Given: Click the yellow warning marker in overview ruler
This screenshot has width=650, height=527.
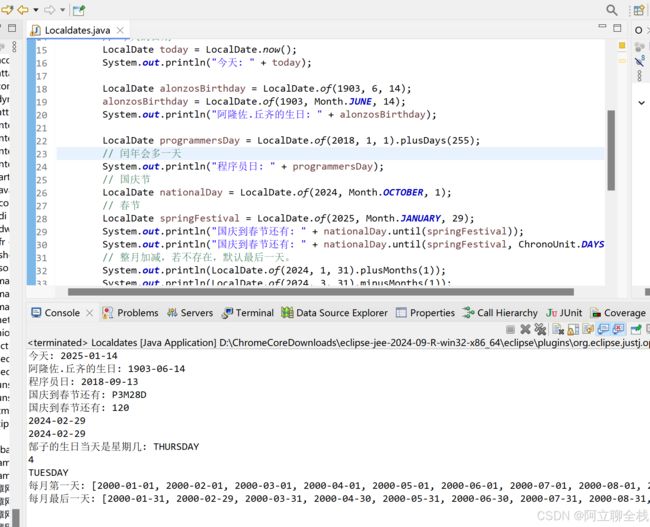Looking at the screenshot, I should tap(622, 45).
